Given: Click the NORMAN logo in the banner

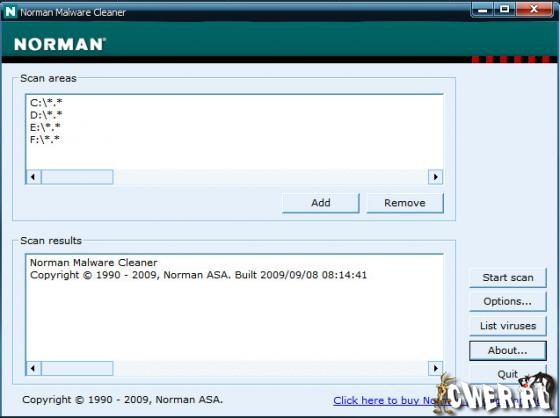Looking at the screenshot, I should [60, 44].
